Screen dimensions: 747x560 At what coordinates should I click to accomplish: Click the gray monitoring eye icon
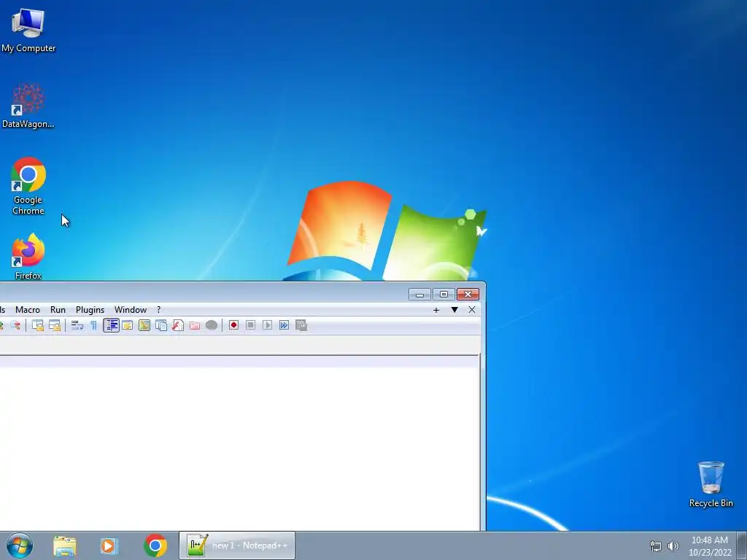212,326
